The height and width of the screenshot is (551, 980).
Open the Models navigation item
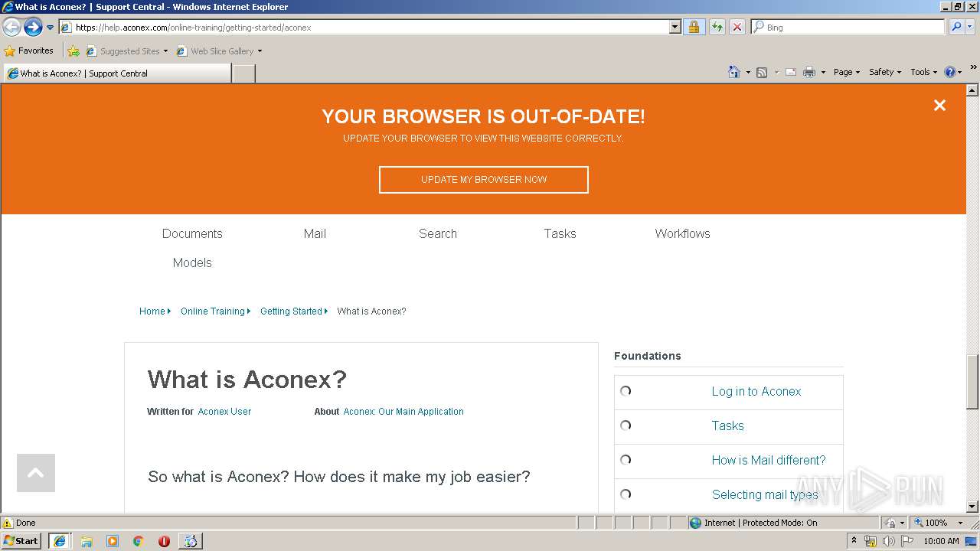[192, 262]
